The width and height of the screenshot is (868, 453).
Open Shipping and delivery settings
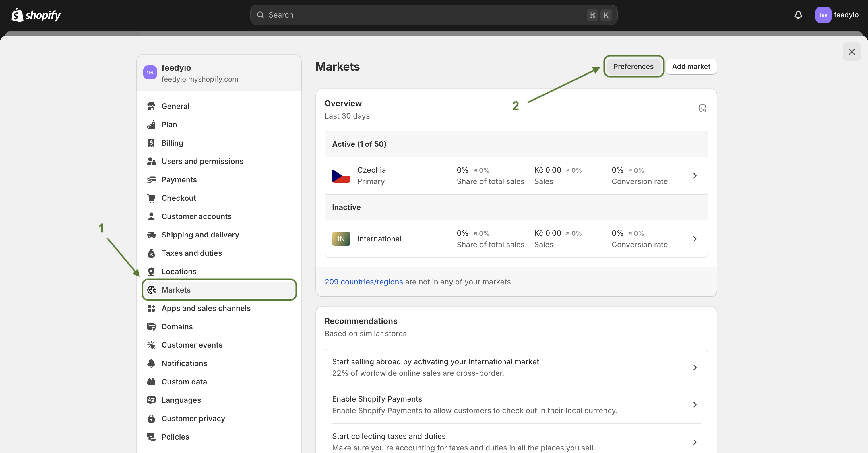219,235
